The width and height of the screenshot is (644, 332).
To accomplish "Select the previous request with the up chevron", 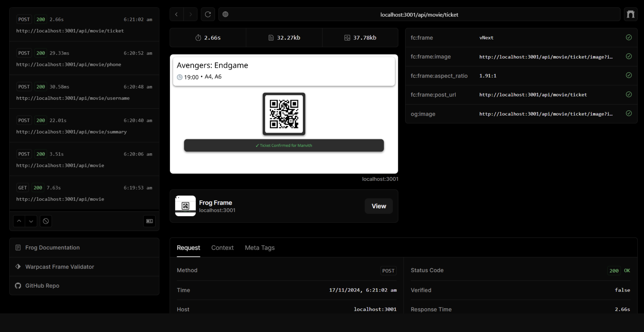I will pos(19,221).
